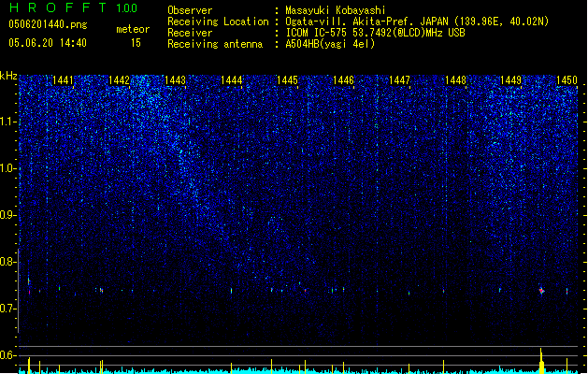Click the Ogata-vill. Akita-Pref. JAPAN location text
Image resolution: width=588 pixels, height=374 pixels.
point(417,22)
